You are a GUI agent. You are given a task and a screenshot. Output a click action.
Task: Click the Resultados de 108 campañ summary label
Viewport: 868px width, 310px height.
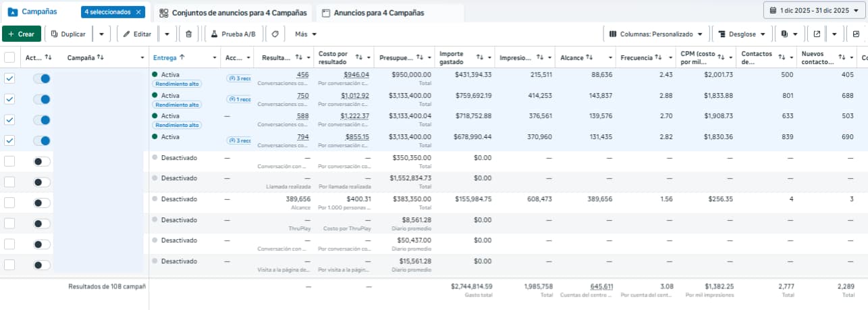(x=107, y=286)
